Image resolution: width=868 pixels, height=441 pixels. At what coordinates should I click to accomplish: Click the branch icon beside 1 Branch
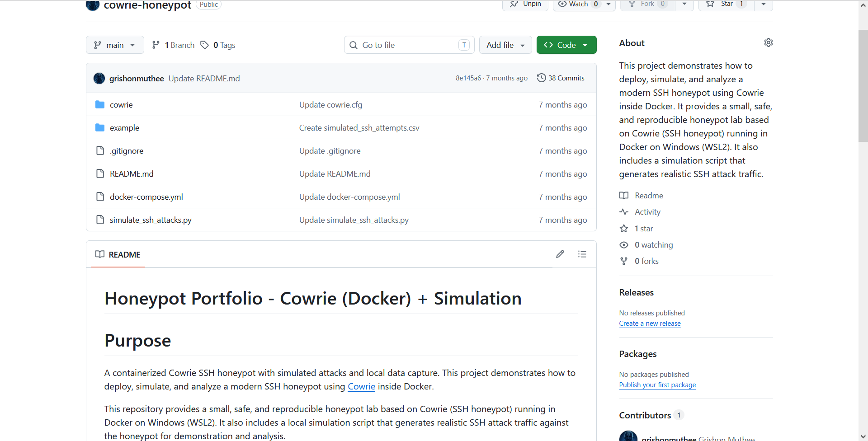(x=156, y=45)
